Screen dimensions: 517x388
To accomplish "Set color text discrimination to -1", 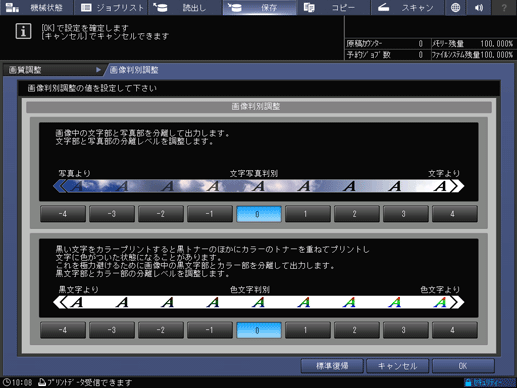I will click(210, 330).
